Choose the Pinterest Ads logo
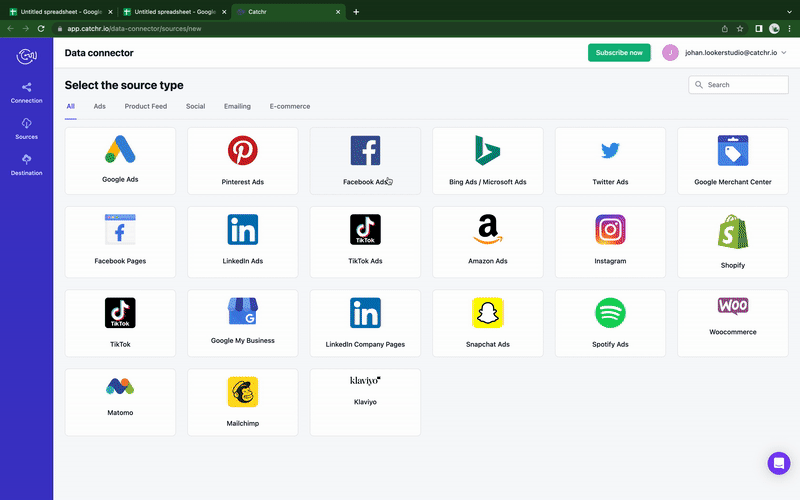This screenshot has width=800, height=500. tap(242, 151)
